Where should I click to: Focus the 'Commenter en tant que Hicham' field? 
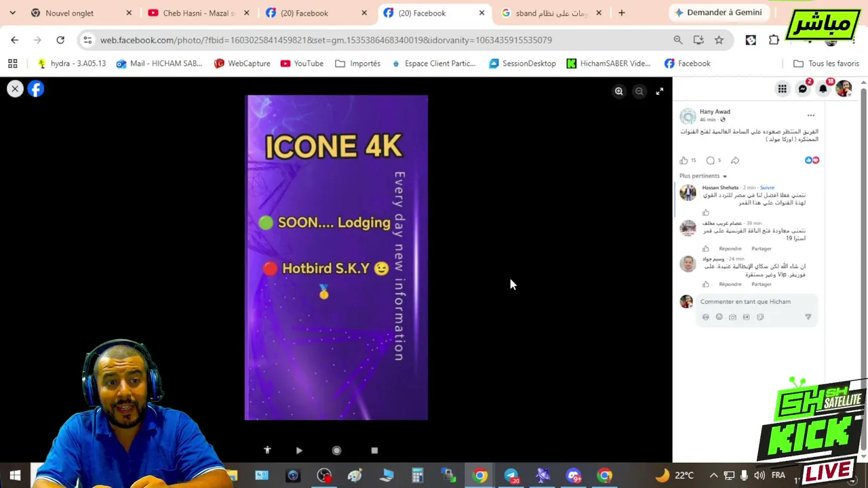coord(757,302)
